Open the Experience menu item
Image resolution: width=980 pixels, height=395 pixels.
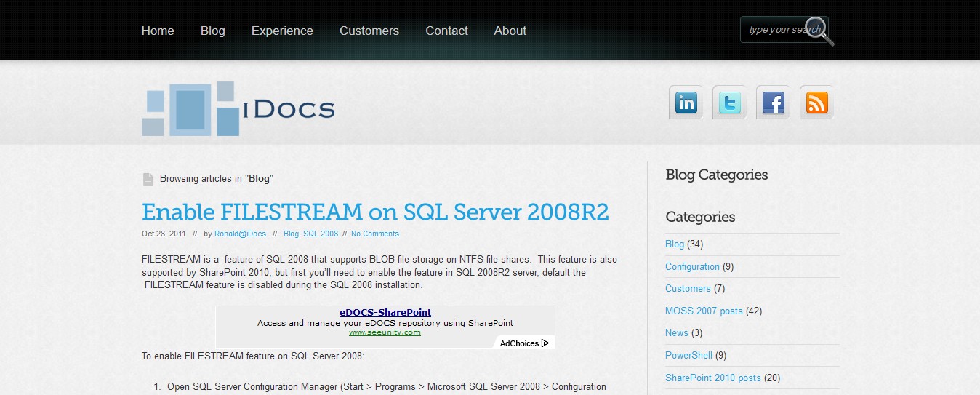click(282, 31)
